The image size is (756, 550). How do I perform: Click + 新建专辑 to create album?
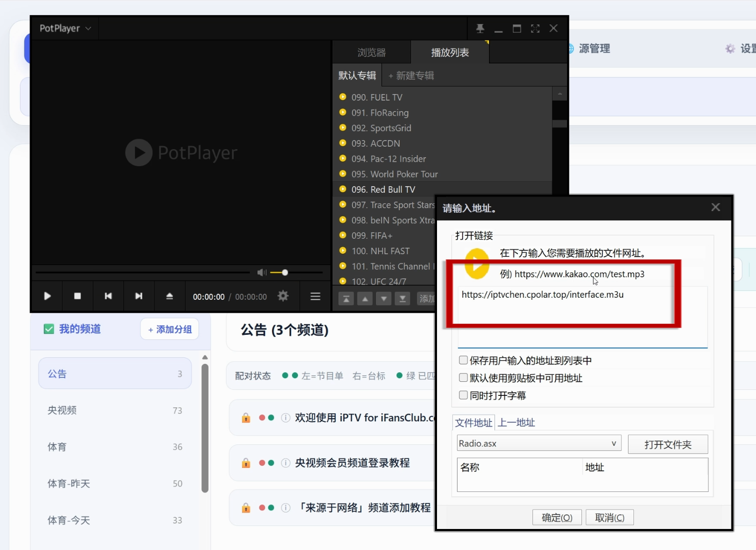pyautogui.click(x=411, y=76)
